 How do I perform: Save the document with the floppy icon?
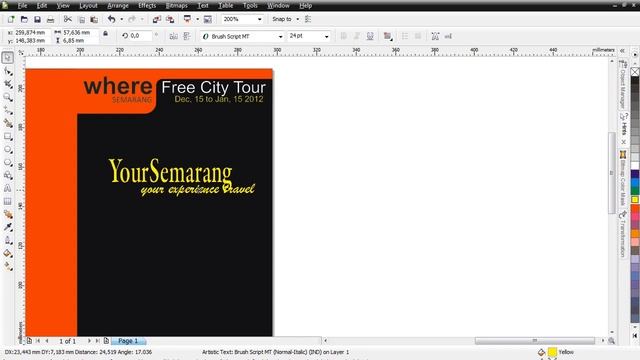(37, 19)
